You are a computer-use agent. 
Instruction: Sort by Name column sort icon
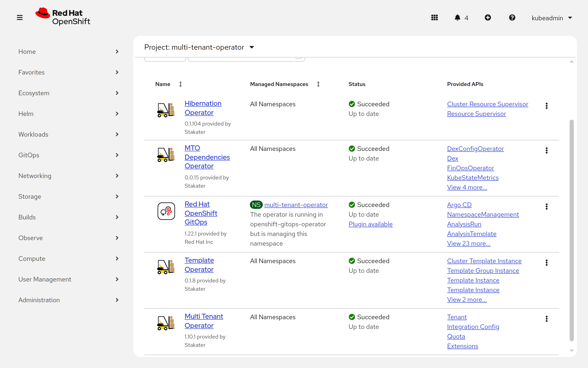[x=181, y=84]
